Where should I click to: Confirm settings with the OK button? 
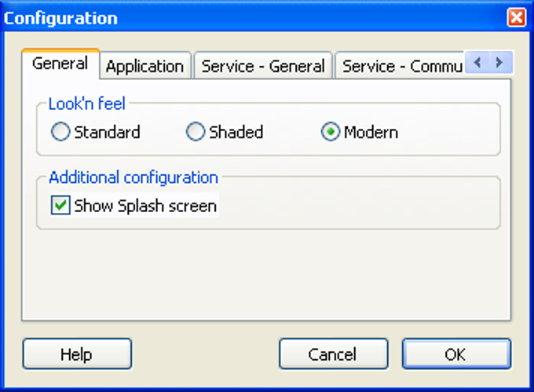coord(456,354)
